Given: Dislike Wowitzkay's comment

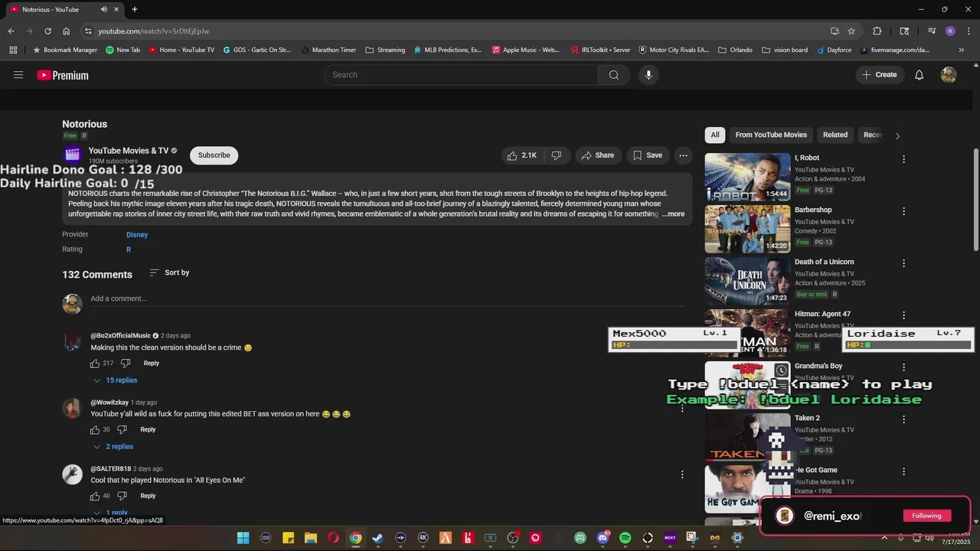Looking at the screenshot, I should (x=122, y=430).
